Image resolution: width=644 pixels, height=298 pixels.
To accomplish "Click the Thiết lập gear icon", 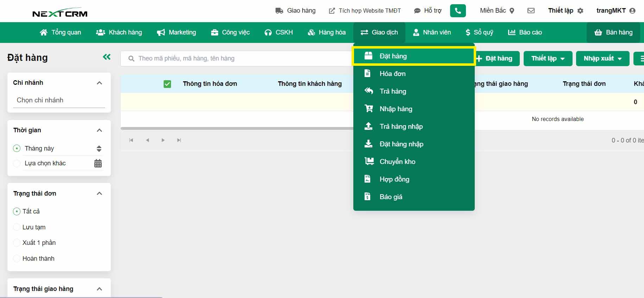I will coord(580,11).
